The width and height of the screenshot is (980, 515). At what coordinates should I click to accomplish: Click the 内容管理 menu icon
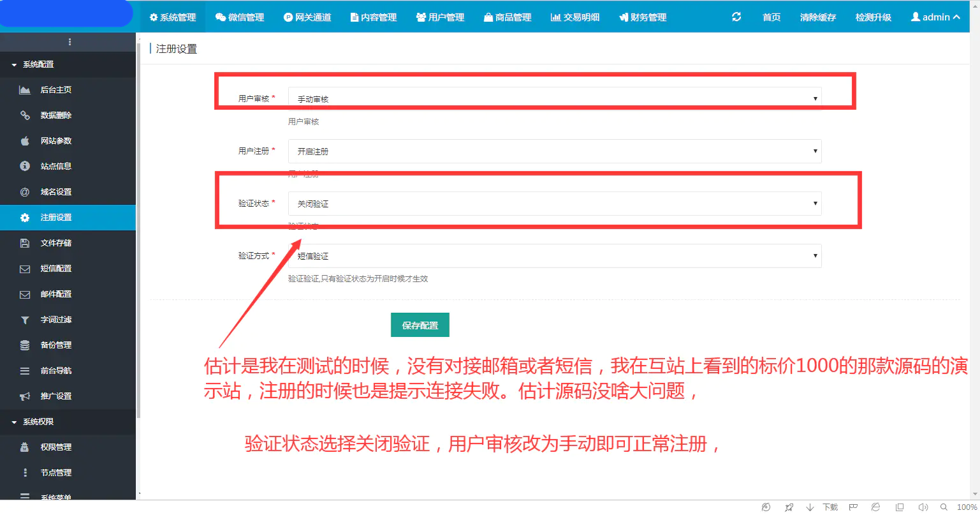[373, 17]
